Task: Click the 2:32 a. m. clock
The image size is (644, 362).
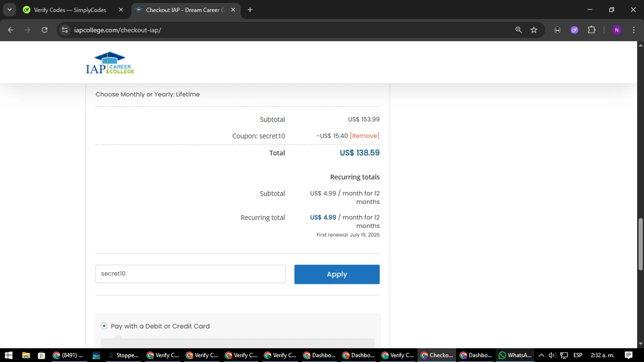Action: [602, 355]
